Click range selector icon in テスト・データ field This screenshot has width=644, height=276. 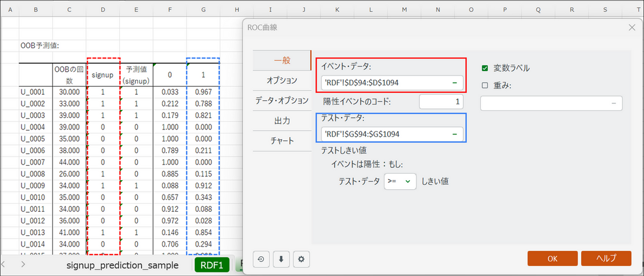pyautogui.click(x=455, y=134)
